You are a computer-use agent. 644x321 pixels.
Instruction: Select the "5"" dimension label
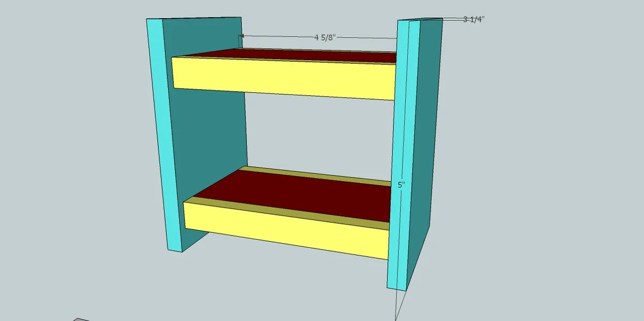click(401, 185)
